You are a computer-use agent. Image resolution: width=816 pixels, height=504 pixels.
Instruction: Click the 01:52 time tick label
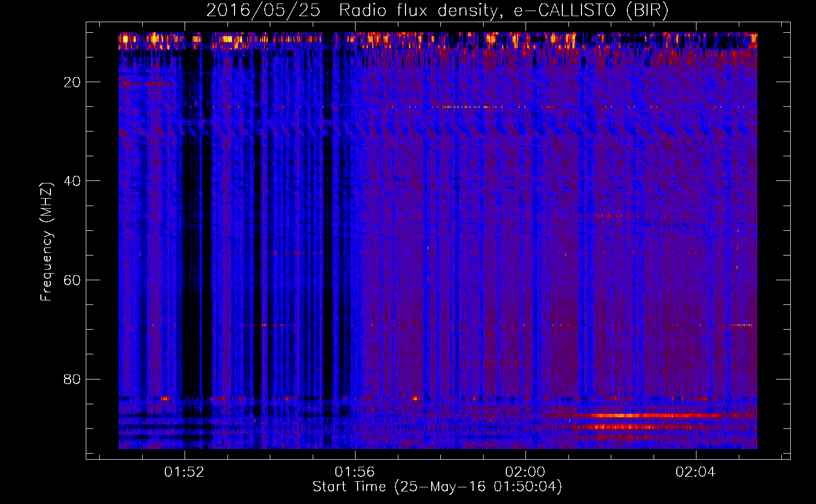coord(185,472)
